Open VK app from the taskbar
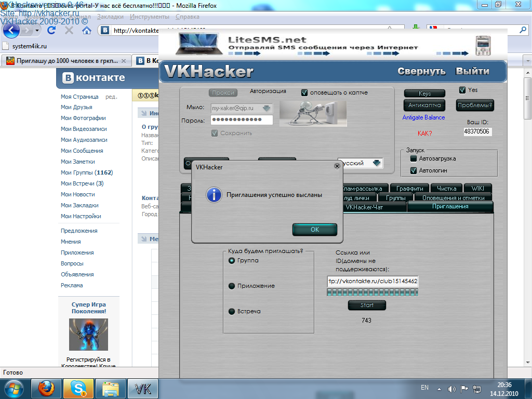 coord(143,389)
